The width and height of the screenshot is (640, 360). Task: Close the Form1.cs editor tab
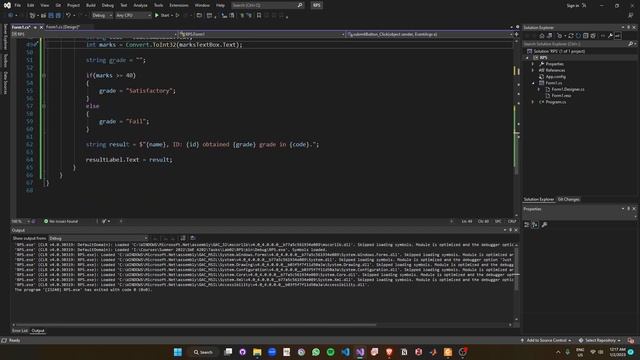41,27
